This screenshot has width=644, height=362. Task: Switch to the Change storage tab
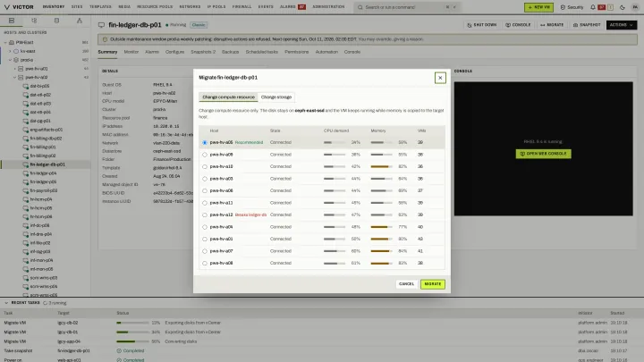pyautogui.click(x=276, y=97)
